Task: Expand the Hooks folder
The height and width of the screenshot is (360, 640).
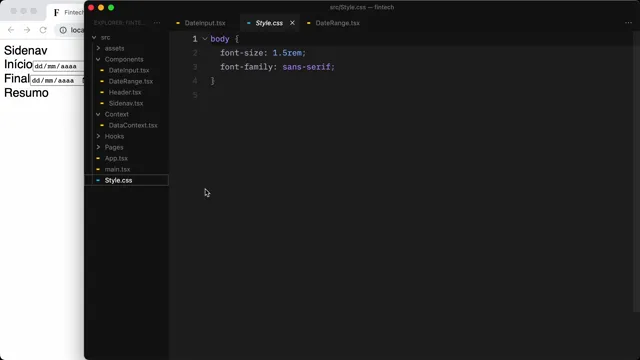Action: (x=98, y=136)
